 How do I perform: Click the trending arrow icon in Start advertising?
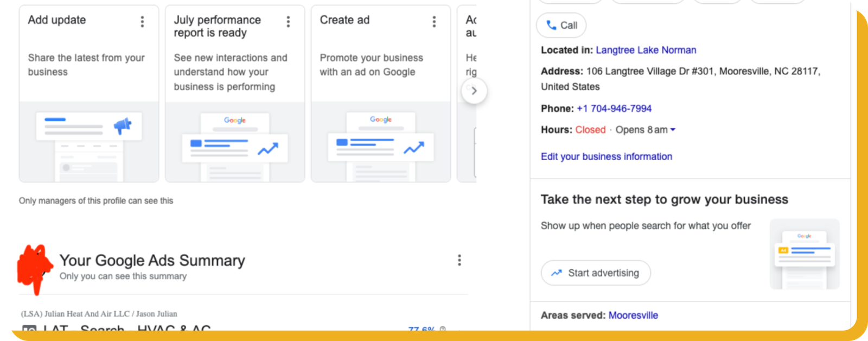click(557, 273)
